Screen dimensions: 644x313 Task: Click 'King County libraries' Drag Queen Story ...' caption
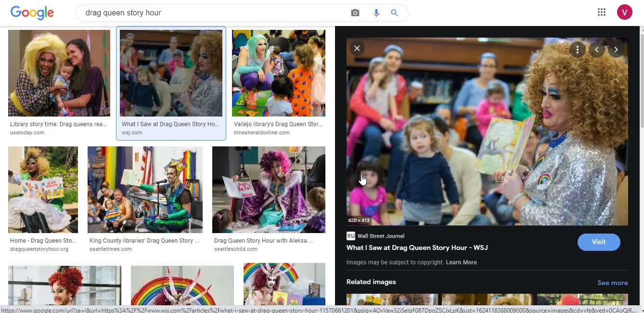[x=144, y=241]
